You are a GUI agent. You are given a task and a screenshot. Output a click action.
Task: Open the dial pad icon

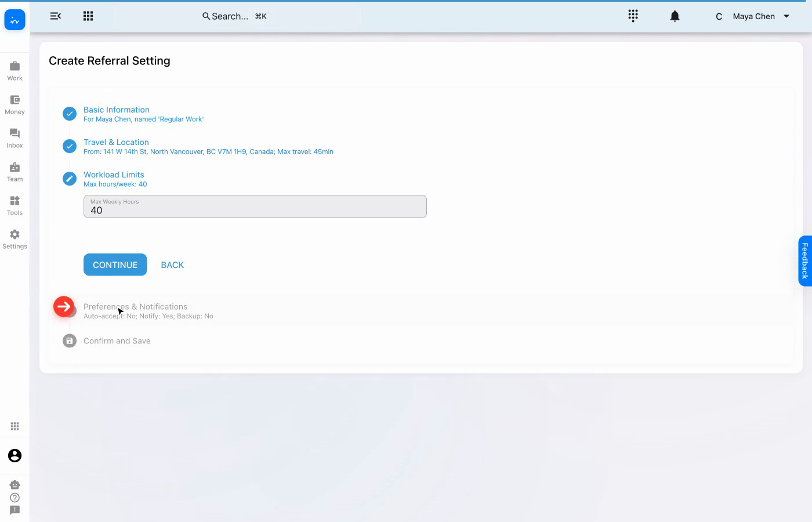click(633, 16)
